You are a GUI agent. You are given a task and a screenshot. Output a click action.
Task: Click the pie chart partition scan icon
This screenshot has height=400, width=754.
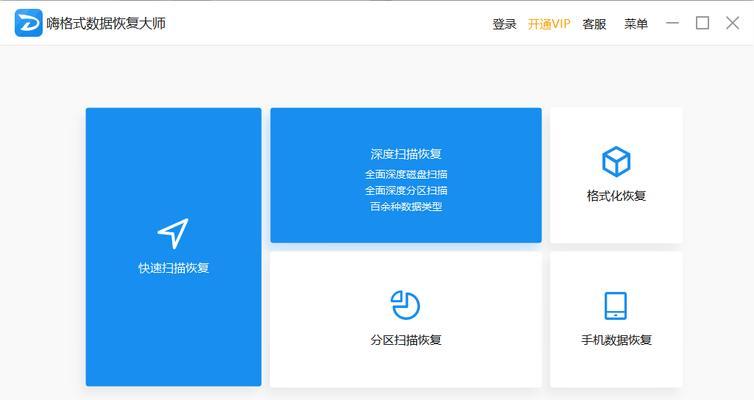(x=405, y=305)
